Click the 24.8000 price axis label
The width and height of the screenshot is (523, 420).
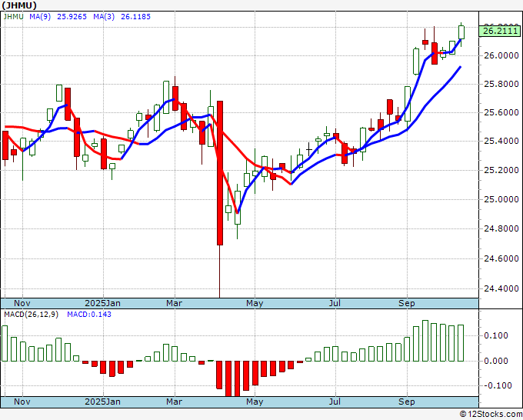tap(501, 229)
